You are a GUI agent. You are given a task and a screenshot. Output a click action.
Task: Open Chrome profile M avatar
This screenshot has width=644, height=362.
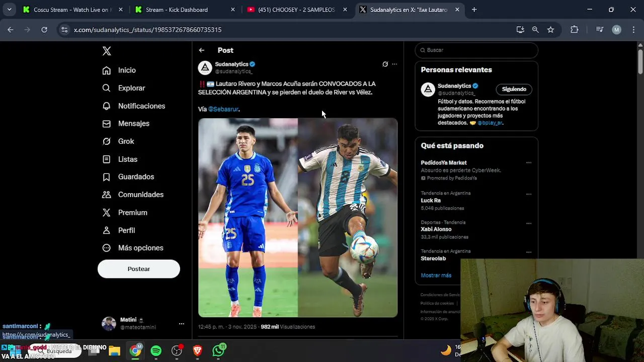616,30
